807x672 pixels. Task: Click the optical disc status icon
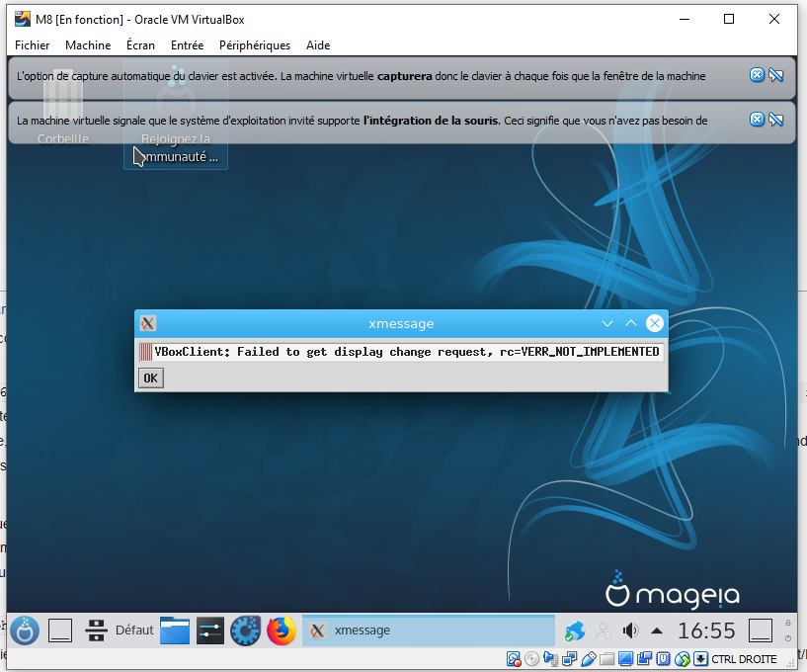[532, 659]
